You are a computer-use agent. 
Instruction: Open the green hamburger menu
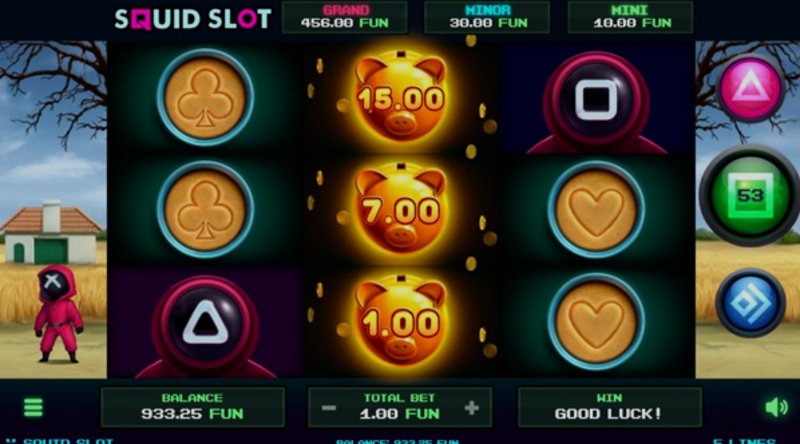[x=33, y=407]
